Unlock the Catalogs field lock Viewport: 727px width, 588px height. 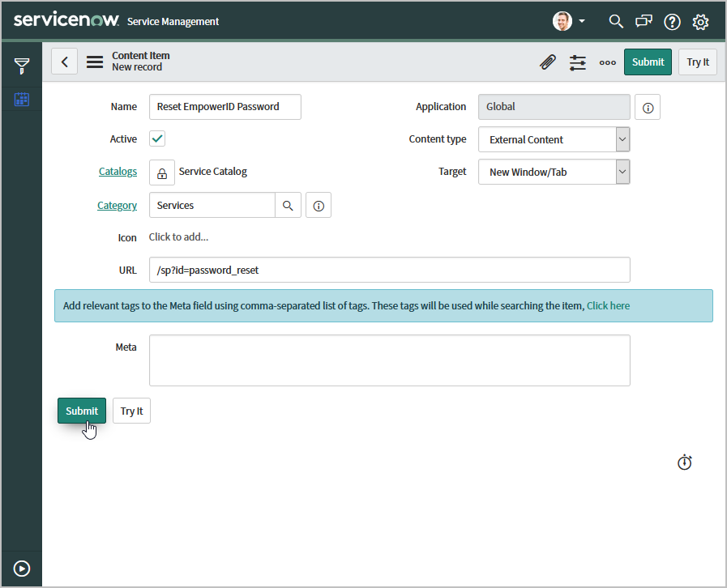(x=162, y=173)
